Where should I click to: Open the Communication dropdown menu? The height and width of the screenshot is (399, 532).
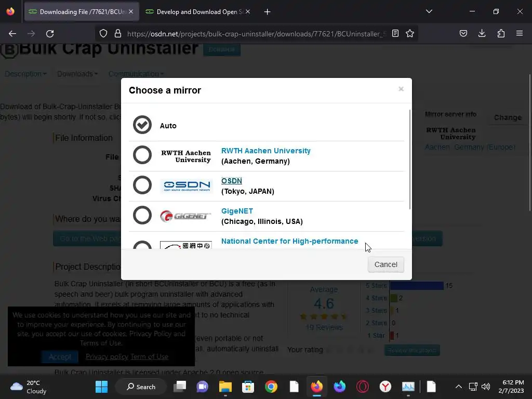tap(136, 74)
